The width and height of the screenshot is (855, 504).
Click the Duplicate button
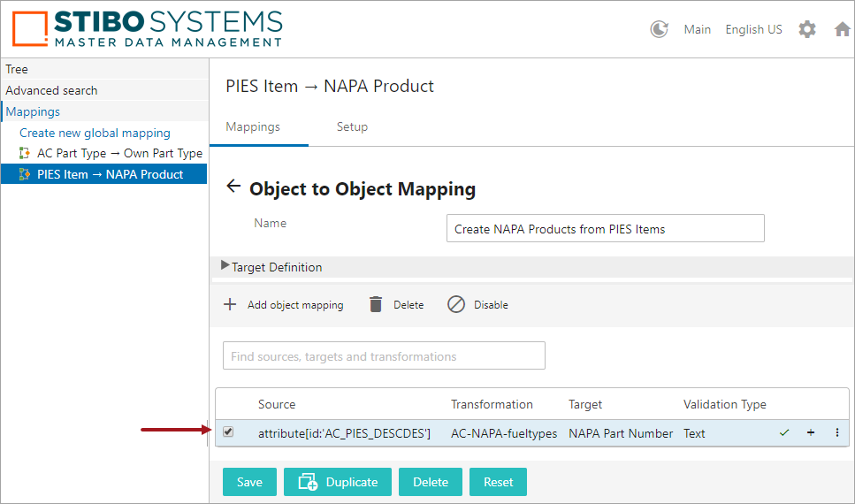(x=338, y=482)
